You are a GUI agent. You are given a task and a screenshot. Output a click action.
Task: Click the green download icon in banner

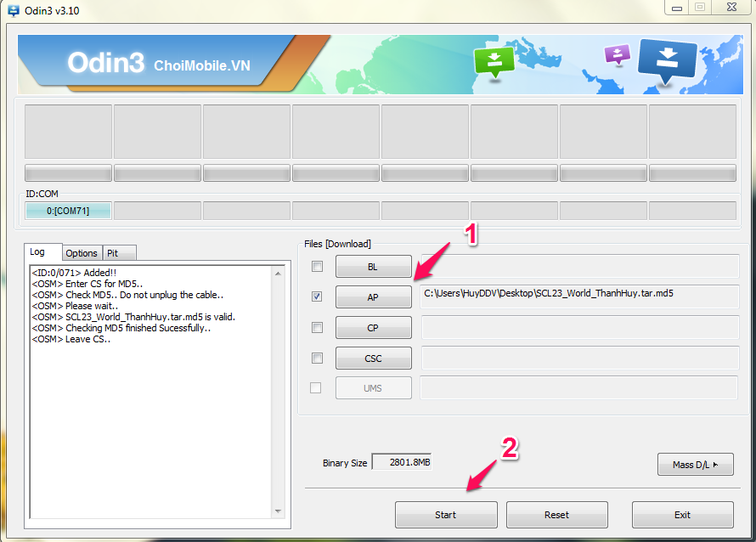click(x=494, y=62)
